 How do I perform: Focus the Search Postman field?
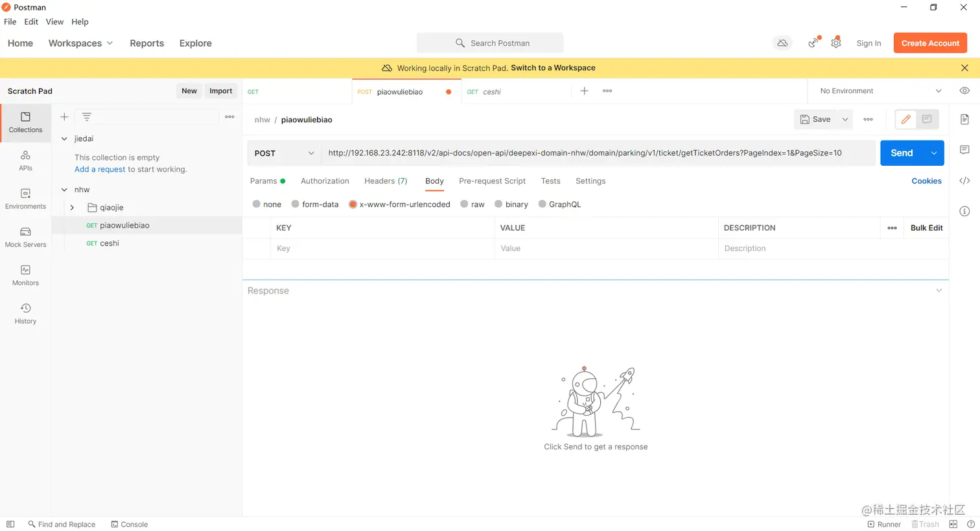pos(490,43)
